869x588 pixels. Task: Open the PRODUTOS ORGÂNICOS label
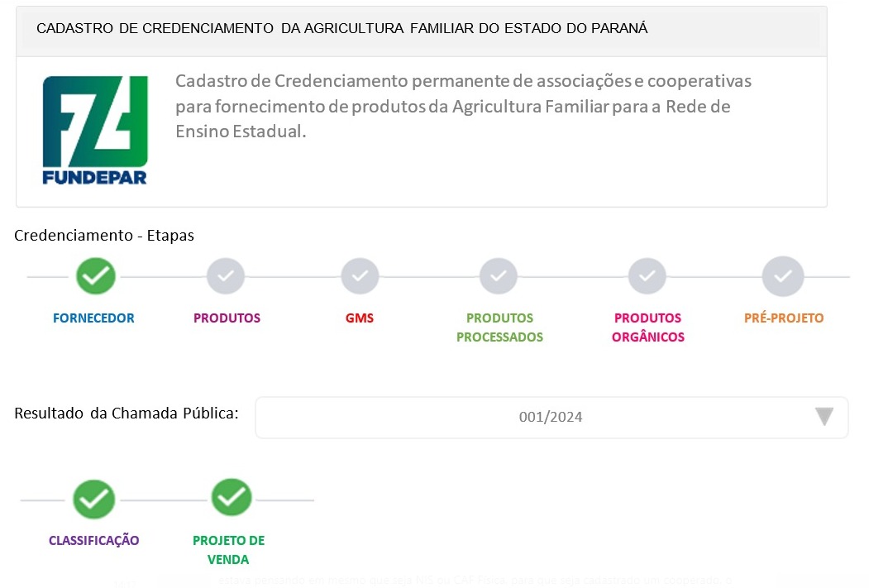648,327
